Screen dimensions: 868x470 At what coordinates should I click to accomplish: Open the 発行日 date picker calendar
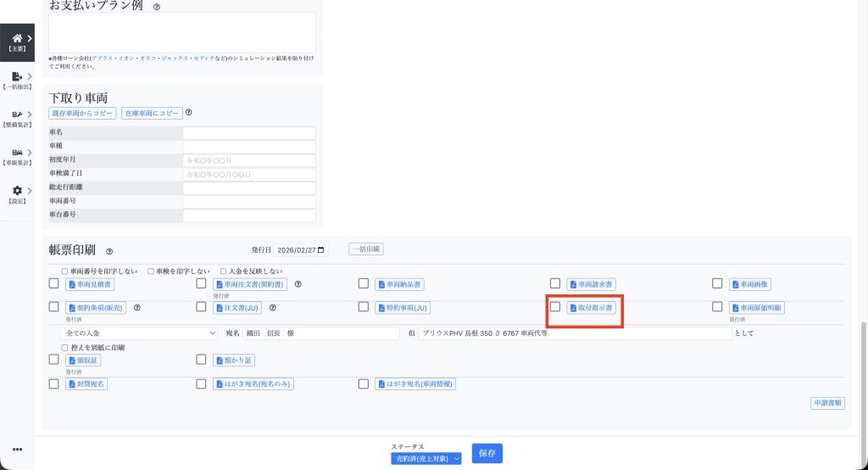[320, 250]
